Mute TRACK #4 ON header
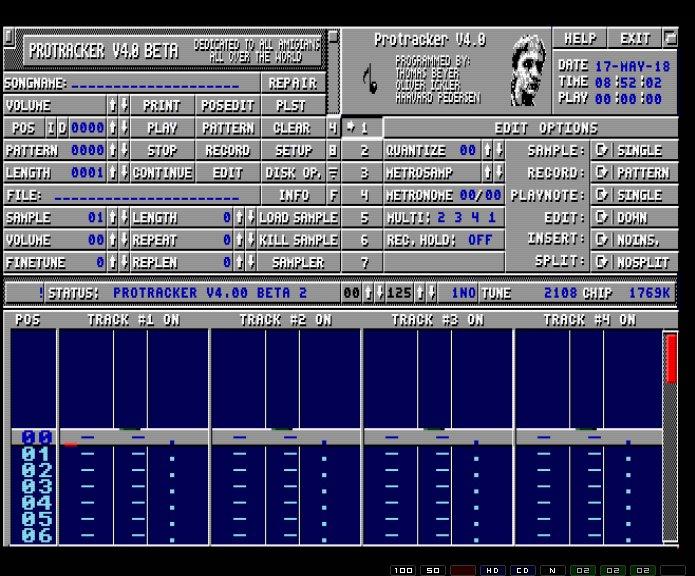The height and width of the screenshot is (576, 695). pos(590,320)
